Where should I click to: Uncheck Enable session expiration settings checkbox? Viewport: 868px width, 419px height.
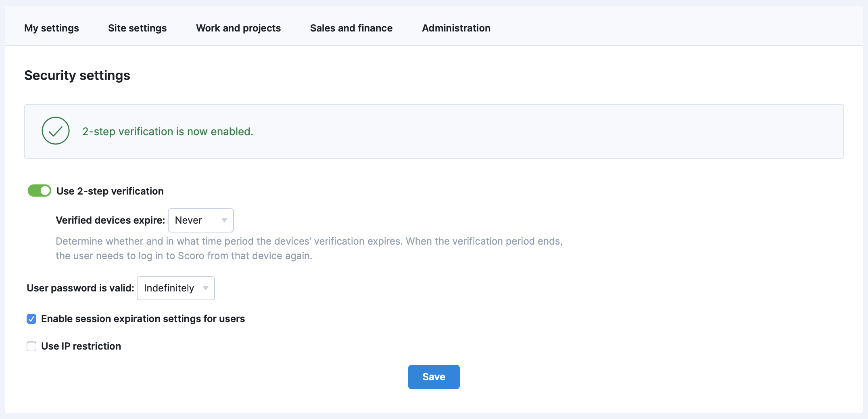click(31, 319)
